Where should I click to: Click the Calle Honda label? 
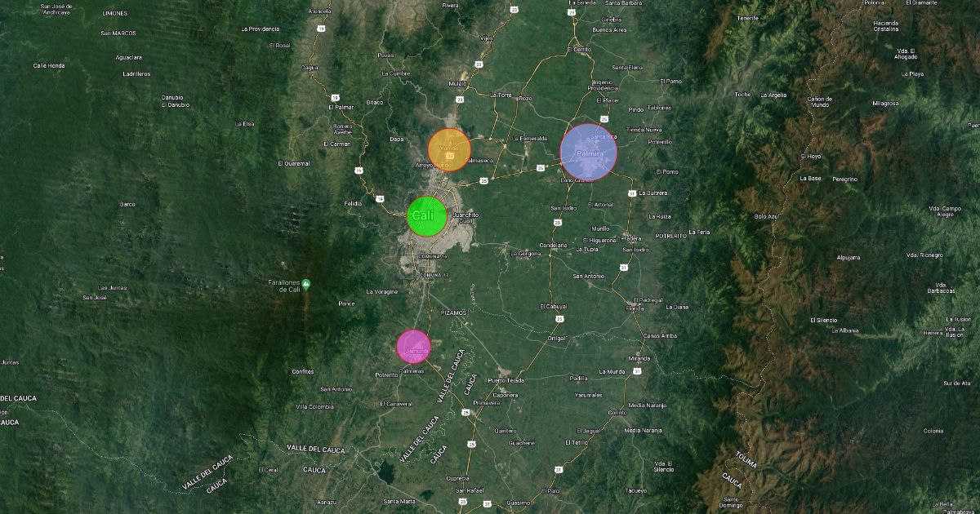coord(48,65)
